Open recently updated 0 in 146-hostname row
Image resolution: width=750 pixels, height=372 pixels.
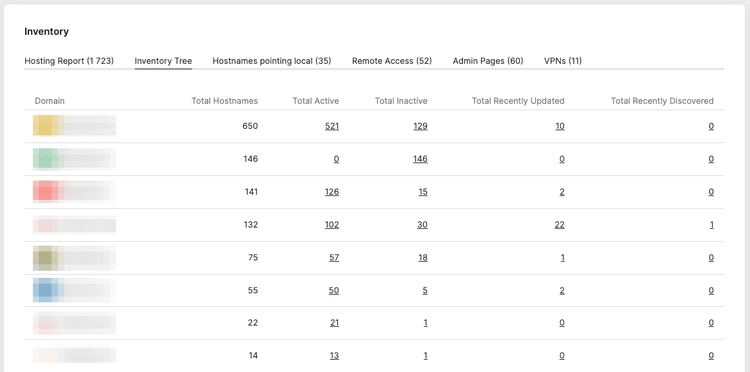[562, 159]
